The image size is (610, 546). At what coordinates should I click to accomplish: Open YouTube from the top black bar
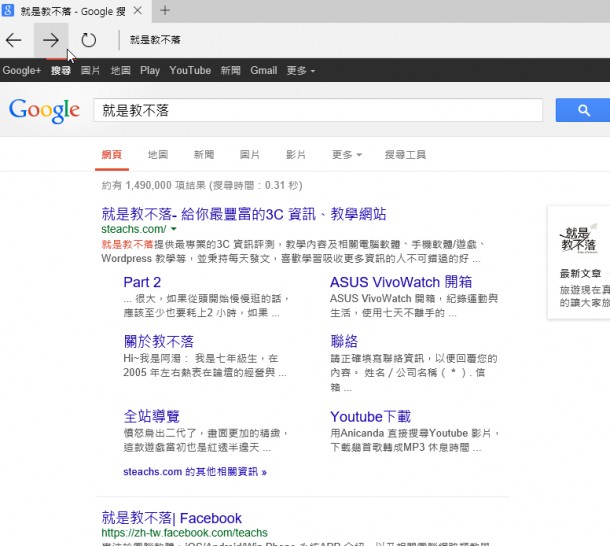point(190,71)
